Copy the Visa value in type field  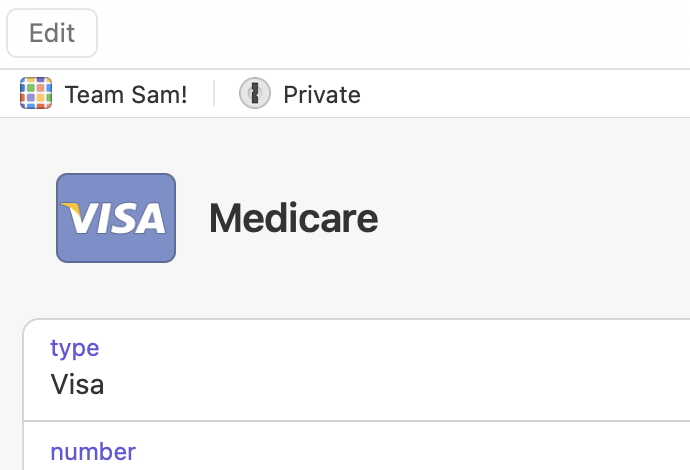click(x=78, y=384)
